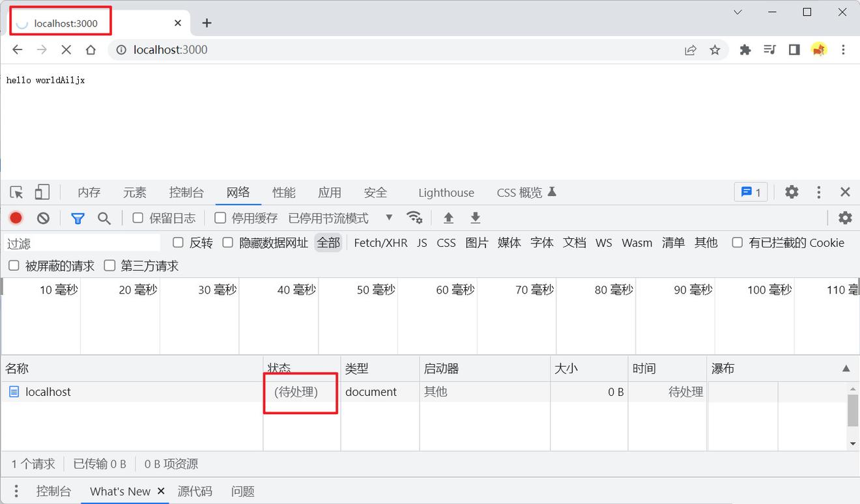Open the Lighthouse tab
Image resolution: width=860 pixels, height=504 pixels.
tap(446, 193)
